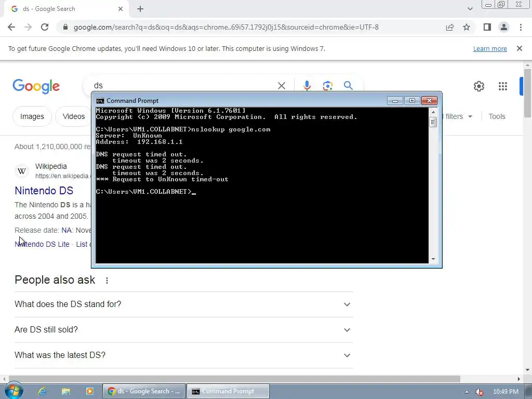The width and height of the screenshot is (532, 399).
Task: Click the address bar URL
Action: click(226, 27)
